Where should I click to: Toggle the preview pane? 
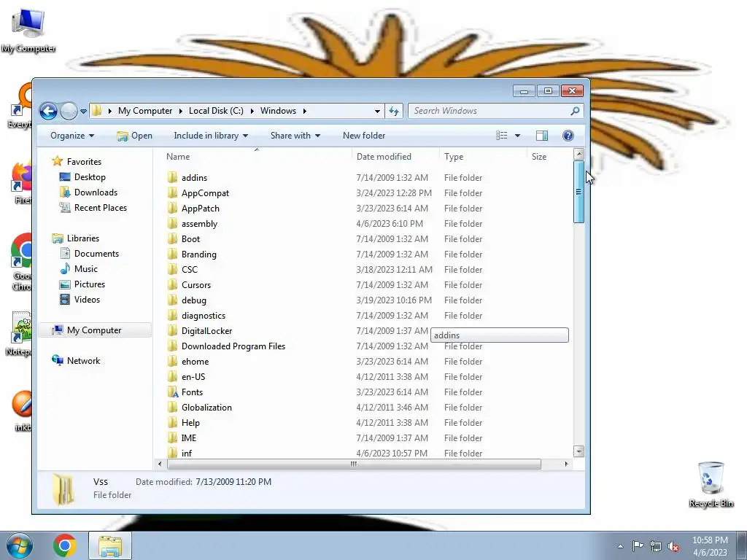[x=542, y=136]
